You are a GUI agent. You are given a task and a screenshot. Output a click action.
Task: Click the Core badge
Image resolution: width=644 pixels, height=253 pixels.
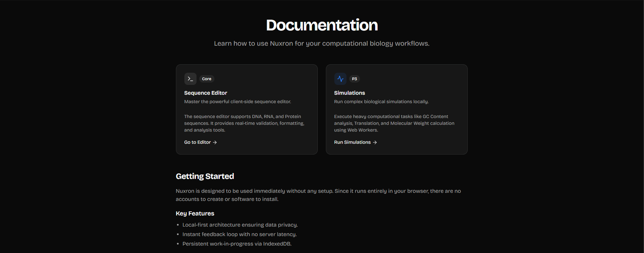click(x=207, y=79)
